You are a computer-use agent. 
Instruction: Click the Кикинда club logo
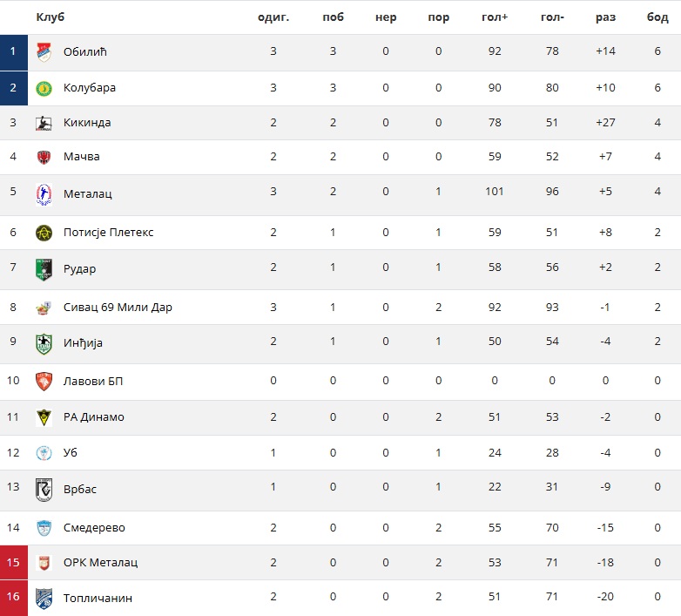44,123
